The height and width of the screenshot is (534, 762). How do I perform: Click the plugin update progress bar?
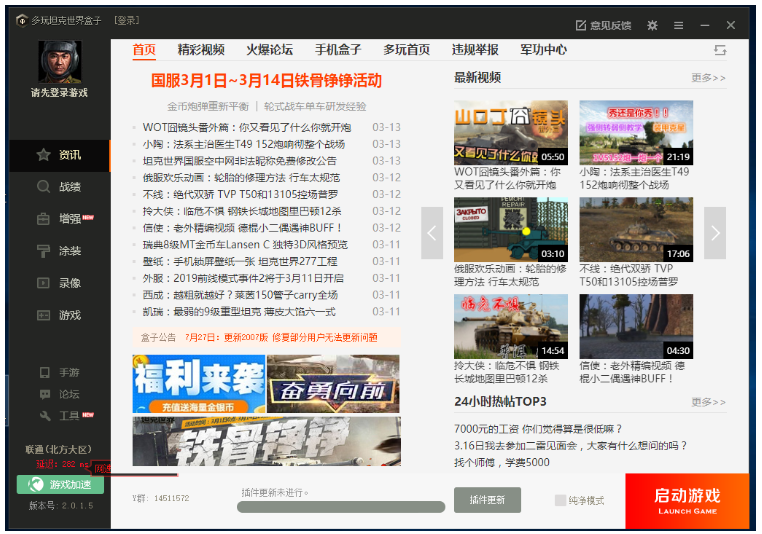(x=340, y=508)
